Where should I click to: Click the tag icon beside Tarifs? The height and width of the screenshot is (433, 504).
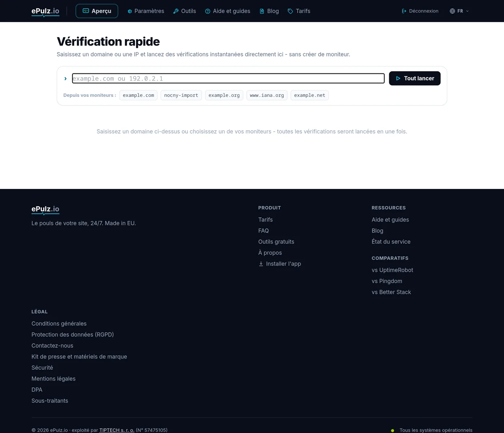click(x=291, y=11)
